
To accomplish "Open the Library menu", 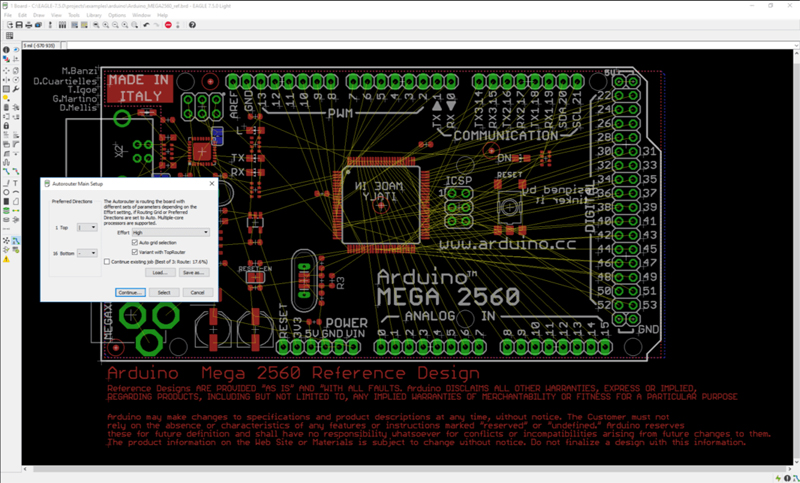I will click(x=94, y=15).
